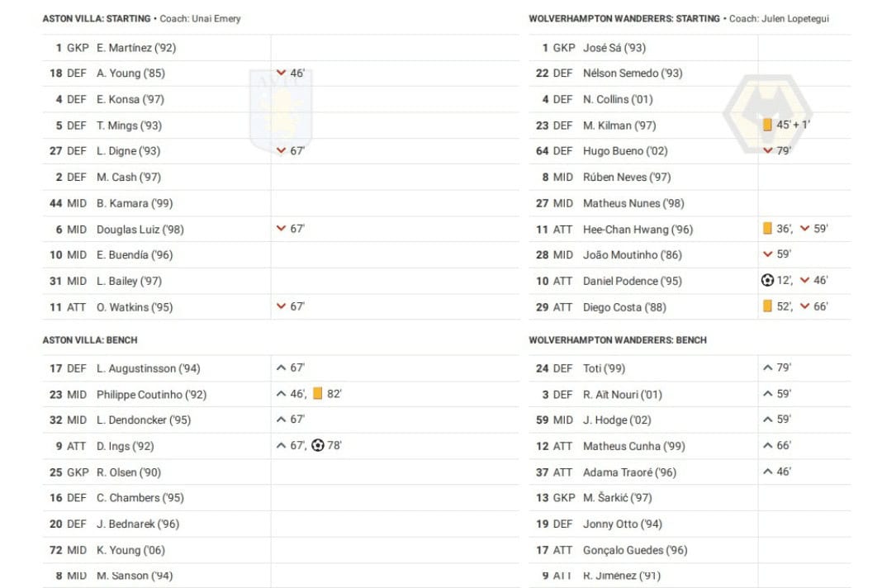Click D. Ings' goal icon at 78'
882x588 pixels.
(318, 445)
